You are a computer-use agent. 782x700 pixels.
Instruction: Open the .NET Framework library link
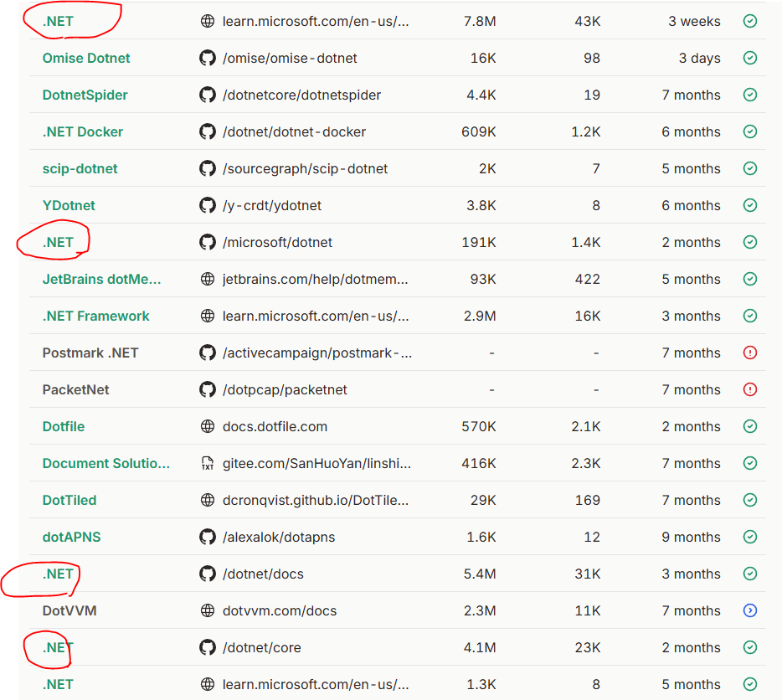coord(95,316)
